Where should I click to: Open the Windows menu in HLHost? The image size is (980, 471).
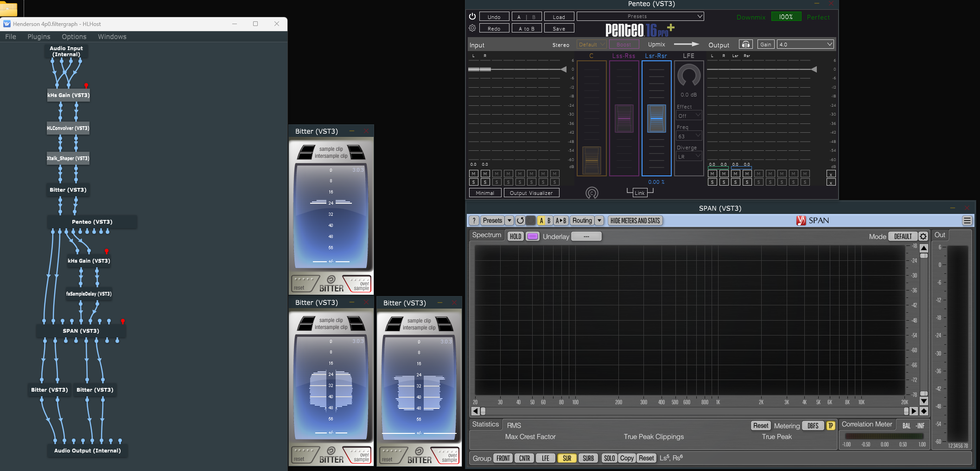coord(112,37)
